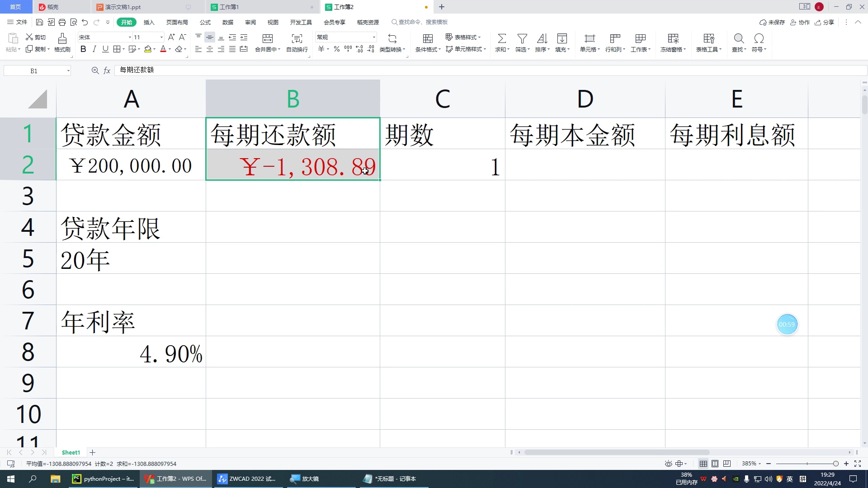Click the Find (查找) magnifier icon
This screenshot has height=488, width=868.
point(739,38)
